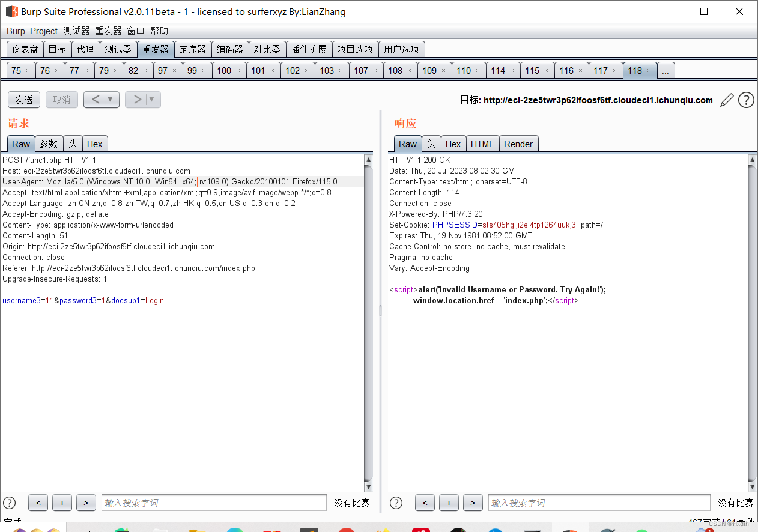Open request panel search help icon
Image resolution: width=758 pixels, height=532 pixels.
(x=10, y=503)
